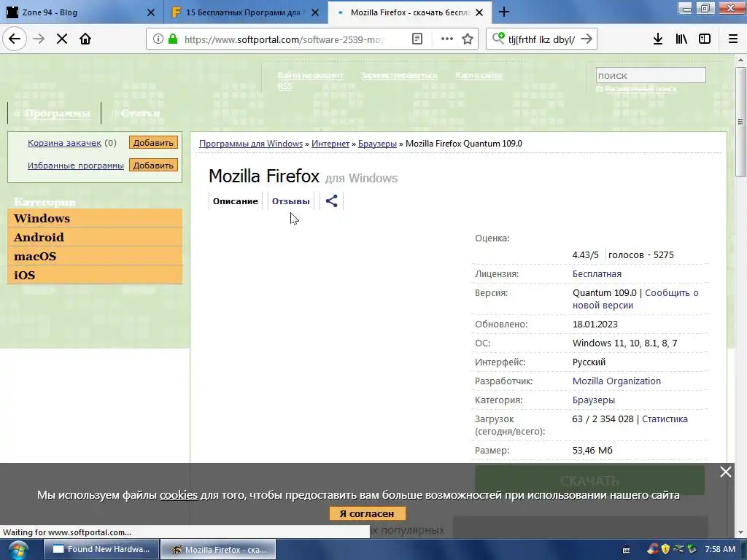
Task: Click the cookies link in banner
Action: [179, 495]
